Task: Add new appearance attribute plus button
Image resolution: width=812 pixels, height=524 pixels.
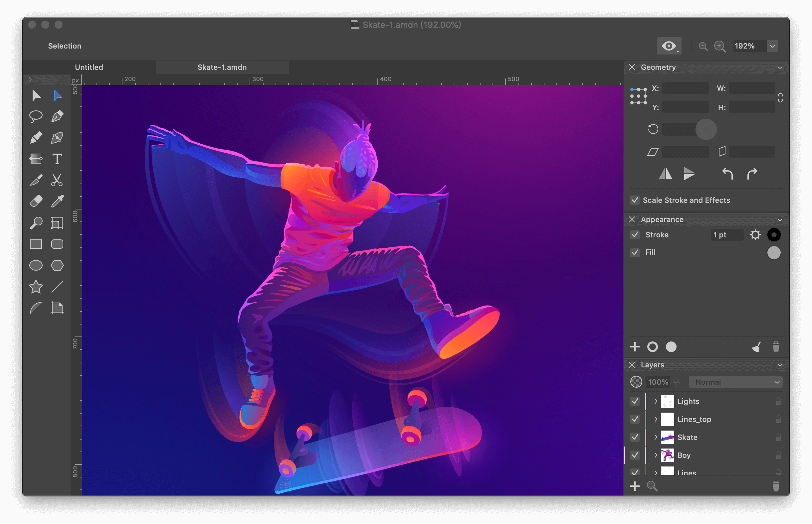Action: tap(635, 347)
